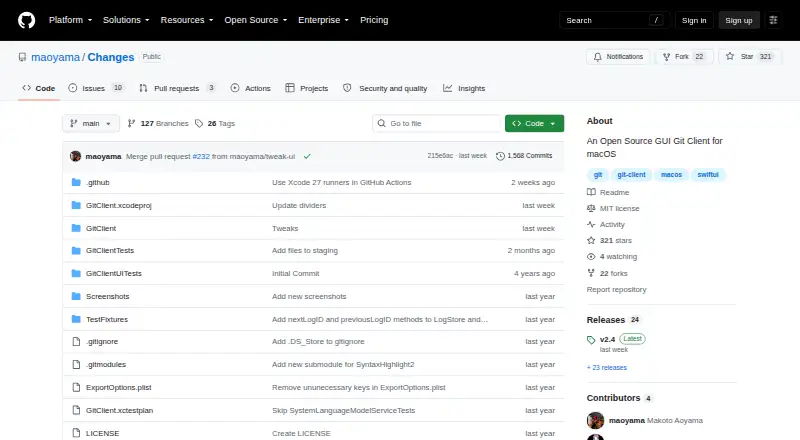This screenshot has height=440, width=800.
Task: Click the header Search field
Action: 614,20
